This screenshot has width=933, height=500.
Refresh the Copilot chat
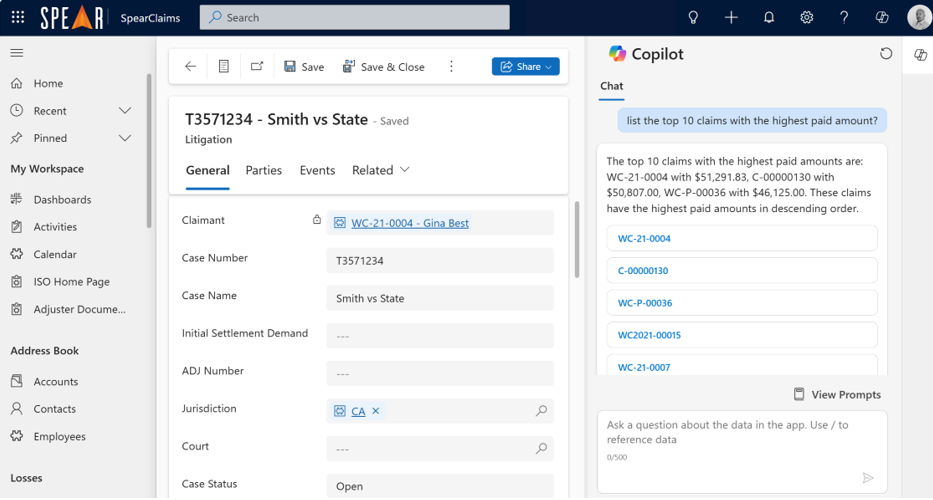(x=885, y=54)
